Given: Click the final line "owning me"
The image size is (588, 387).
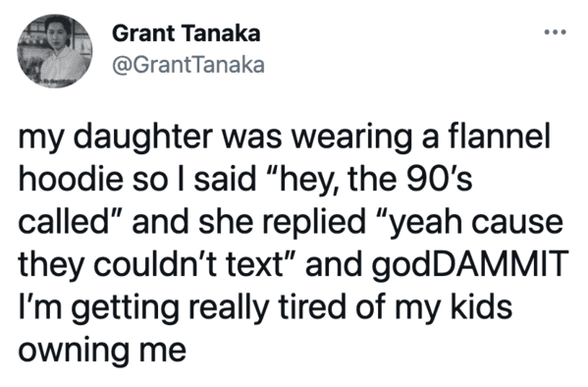Looking at the screenshot, I should (x=102, y=351).
